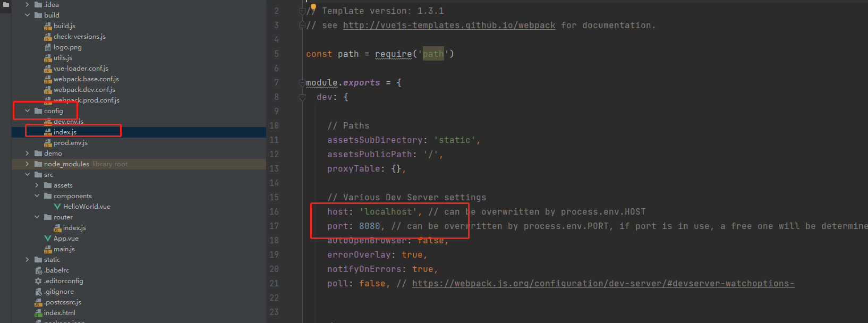Click the assetsPublicPath property on line 12

(370, 155)
